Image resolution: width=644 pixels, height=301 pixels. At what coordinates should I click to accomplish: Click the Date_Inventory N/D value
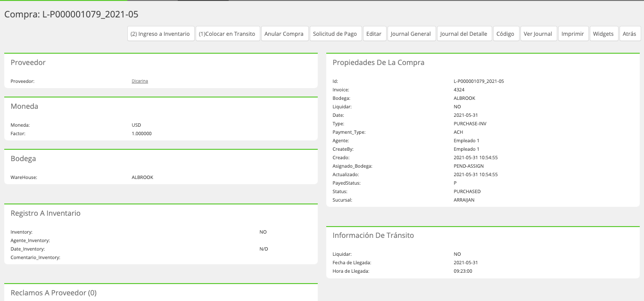click(x=264, y=249)
